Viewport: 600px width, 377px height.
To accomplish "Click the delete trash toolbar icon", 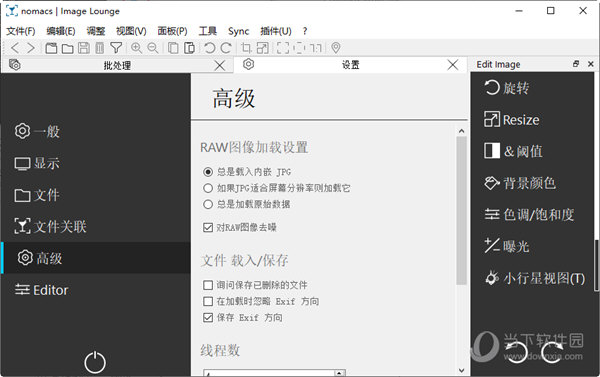I will (99, 48).
